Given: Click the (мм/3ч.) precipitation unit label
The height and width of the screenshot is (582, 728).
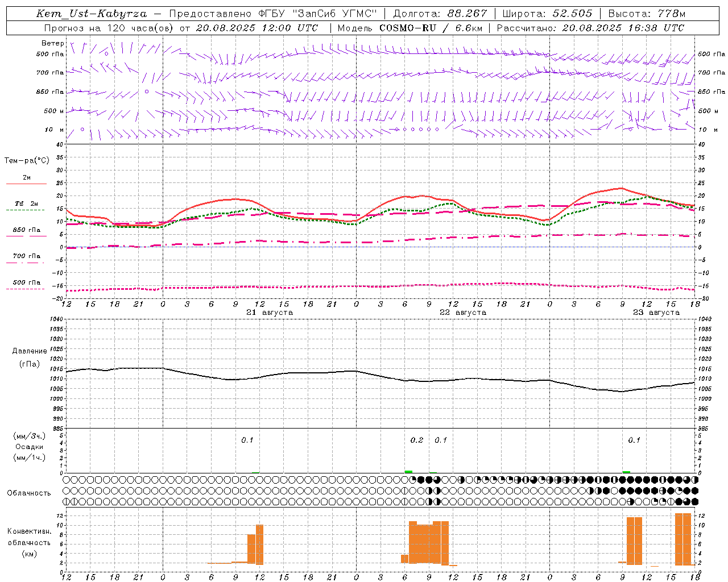Looking at the screenshot, I should coord(30,436).
